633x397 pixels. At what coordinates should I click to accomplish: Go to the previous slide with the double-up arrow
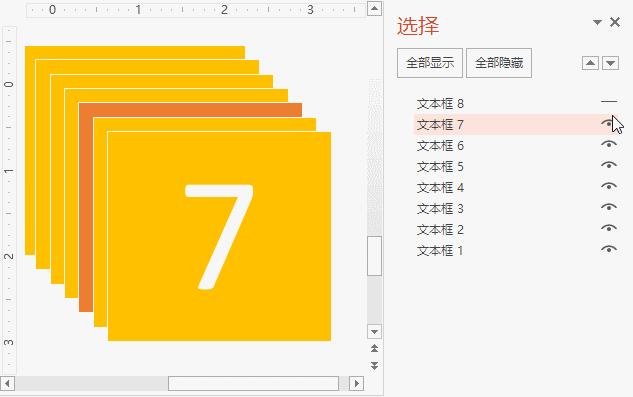(x=375, y=348)
